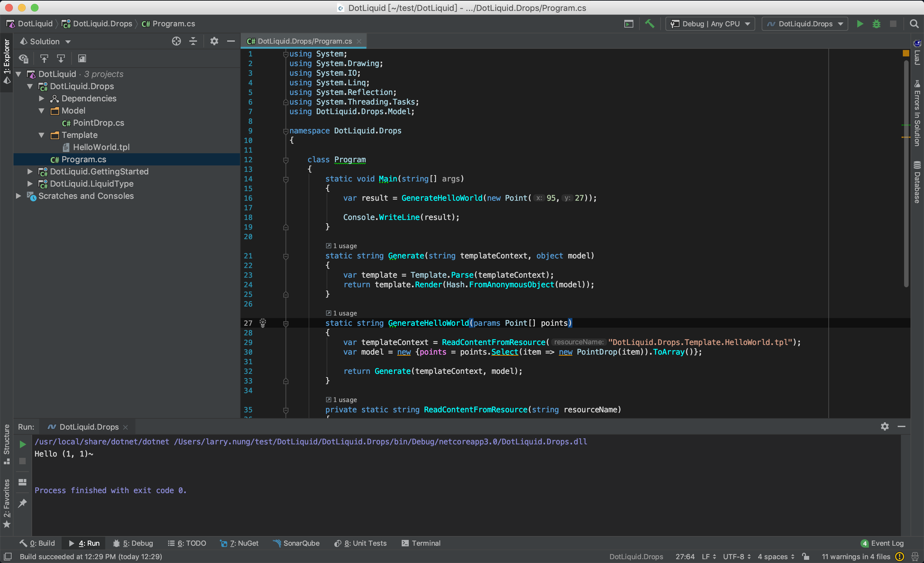Open the SonarQube tool window

[x=296, y=543]
